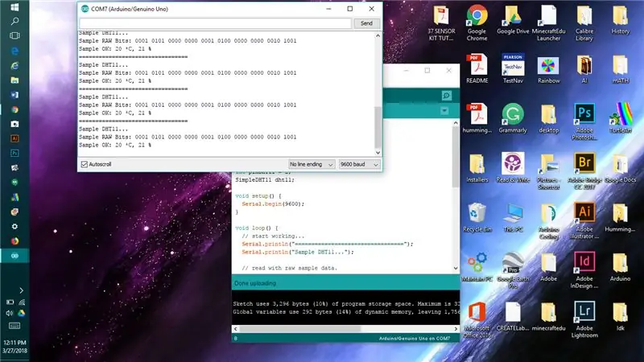
Task: Open Windows search magnifier in taskbar
Action: click(x=14, y=21)
